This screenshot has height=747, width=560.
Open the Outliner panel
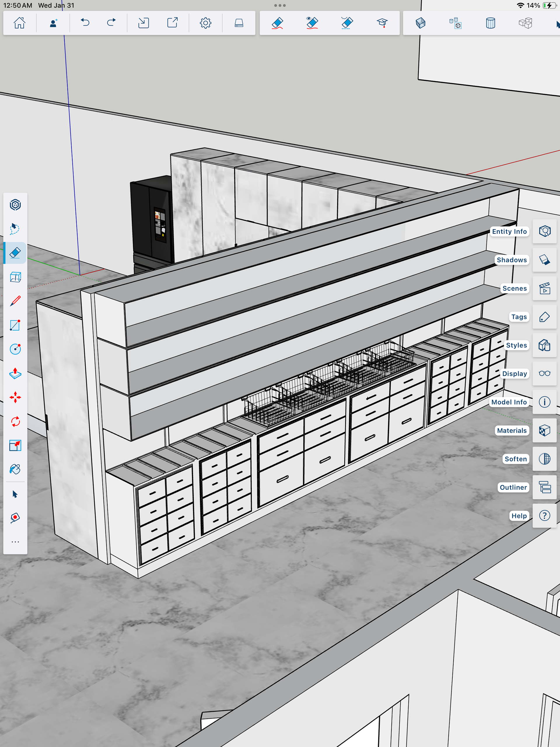tap(544, 487)
